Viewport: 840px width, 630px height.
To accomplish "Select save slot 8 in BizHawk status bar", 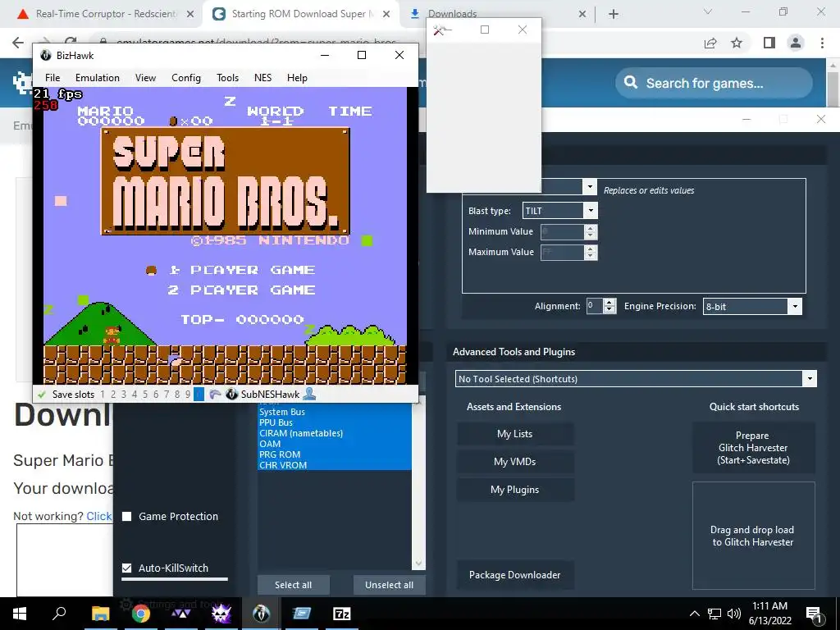I will coord(177,395).
